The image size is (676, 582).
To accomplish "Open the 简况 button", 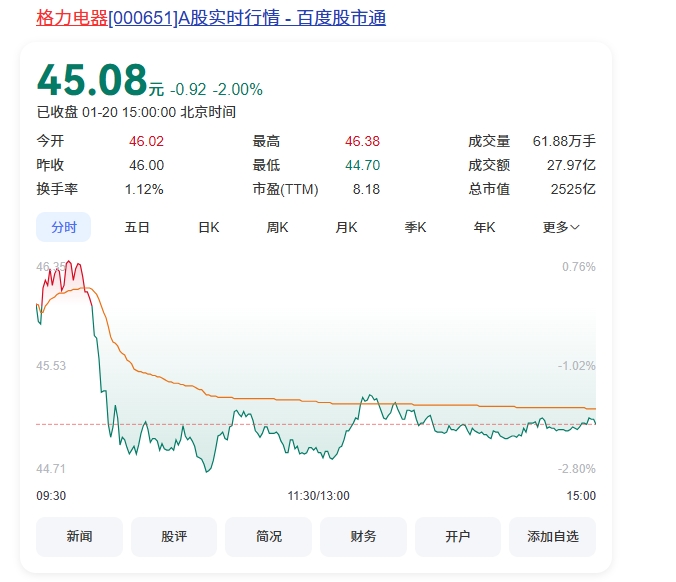I will pyautogui.click(x=269, y=537).
